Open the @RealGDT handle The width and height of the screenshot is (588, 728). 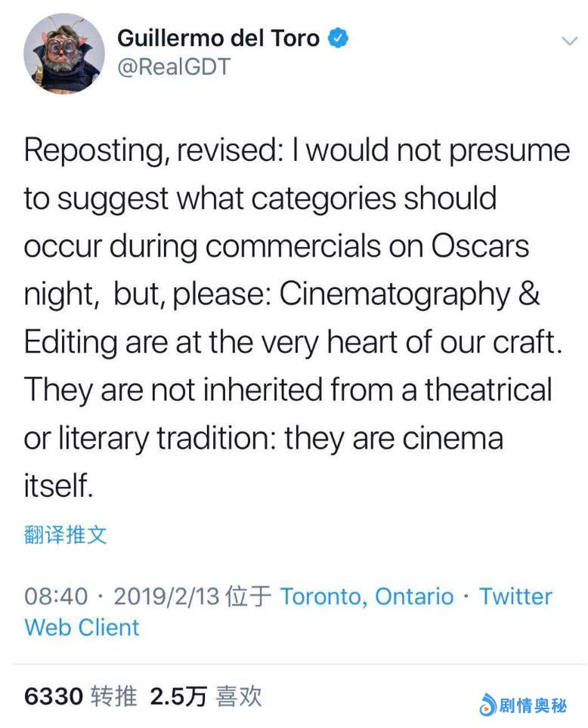pos(173,67)
